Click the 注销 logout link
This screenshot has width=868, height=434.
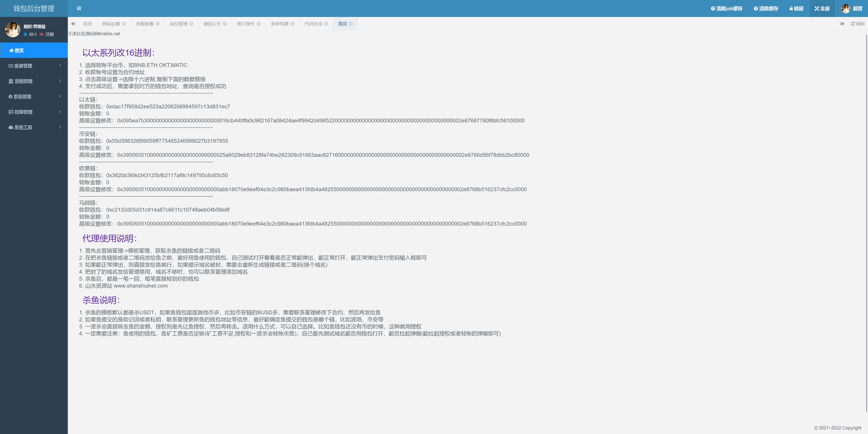[49, 34]
